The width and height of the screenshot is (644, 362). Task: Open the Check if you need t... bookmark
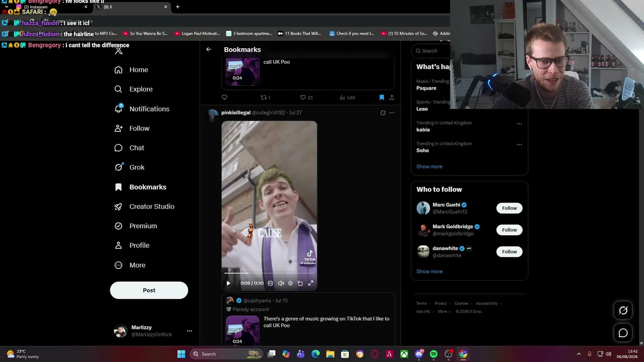click(x=352, y=34)
